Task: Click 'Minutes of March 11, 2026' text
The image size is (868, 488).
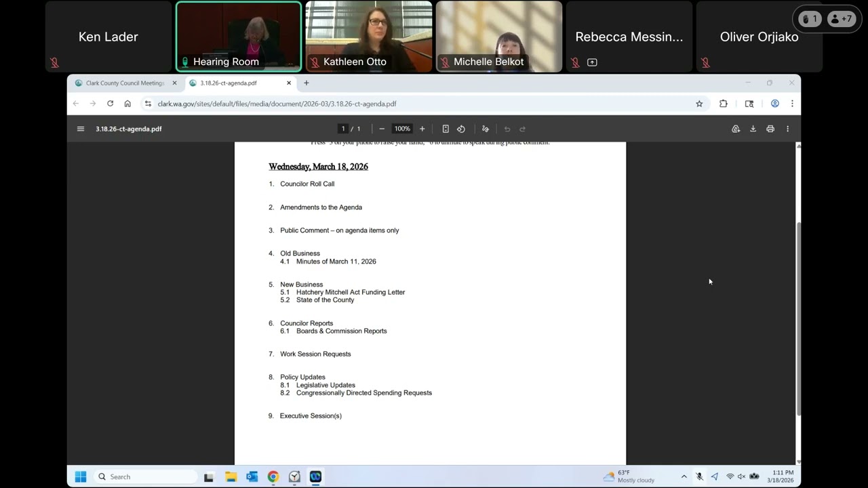Action: (336, 262)
